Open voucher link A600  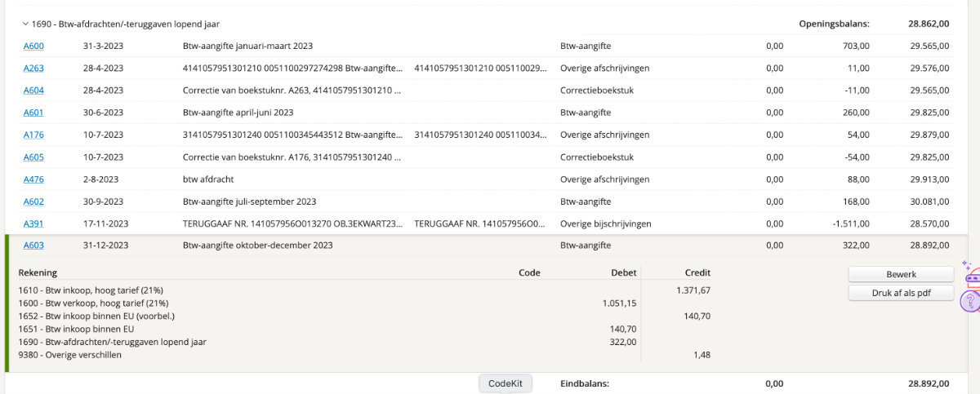click(x=33, y=46)
